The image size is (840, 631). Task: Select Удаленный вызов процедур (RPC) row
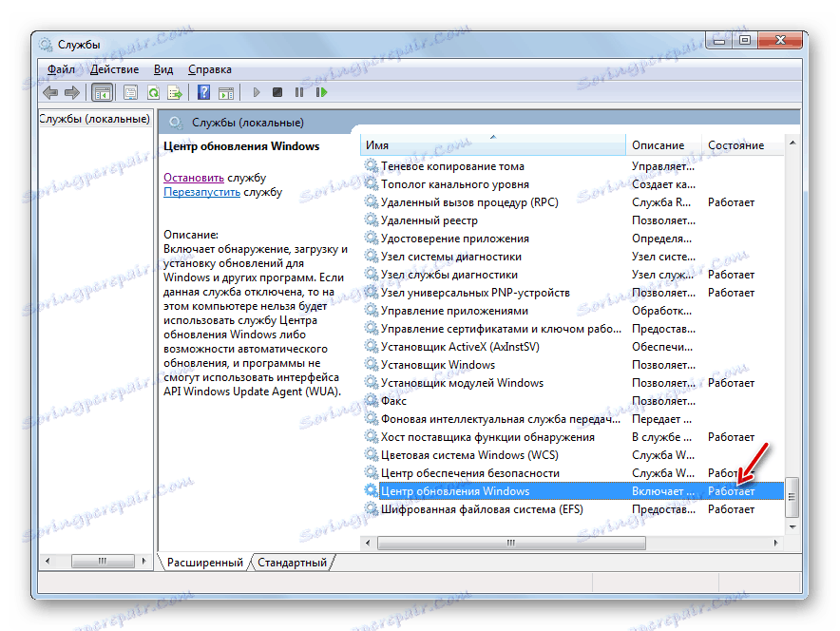pos(573,202)
